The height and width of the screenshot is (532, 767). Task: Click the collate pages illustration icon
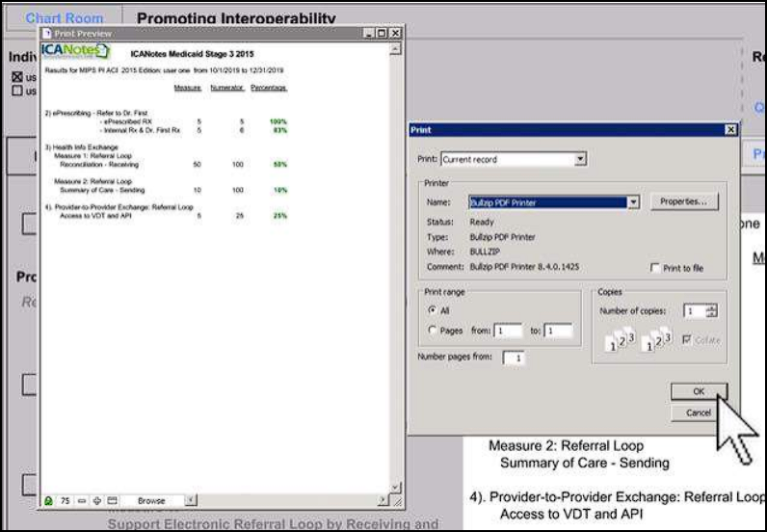638,339
